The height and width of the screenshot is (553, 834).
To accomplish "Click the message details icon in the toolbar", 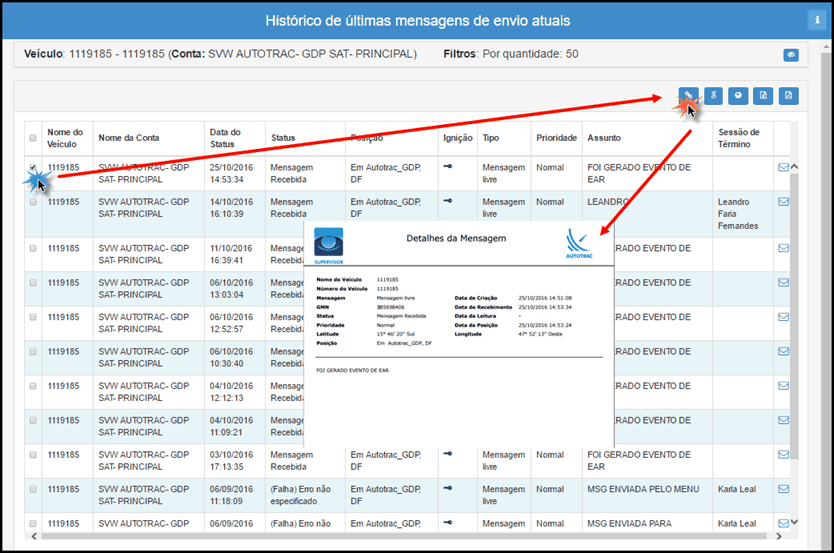I will coord(688,96).
